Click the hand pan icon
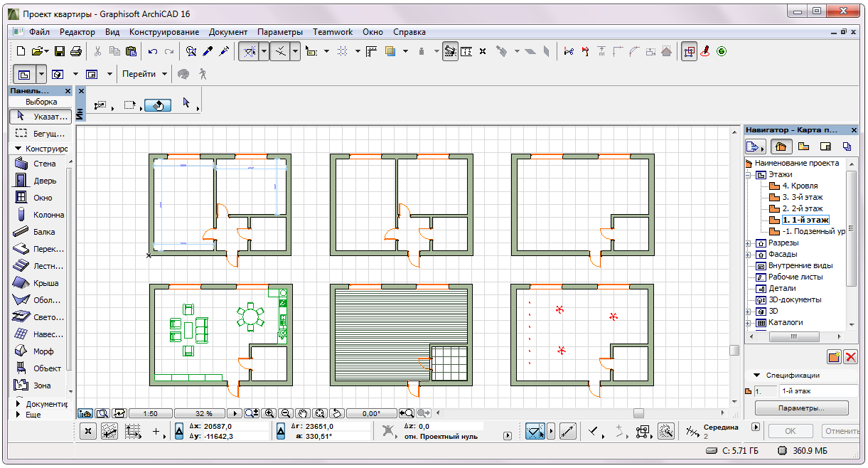This screenshot has width=868, height=468. [x=302, y=413]
